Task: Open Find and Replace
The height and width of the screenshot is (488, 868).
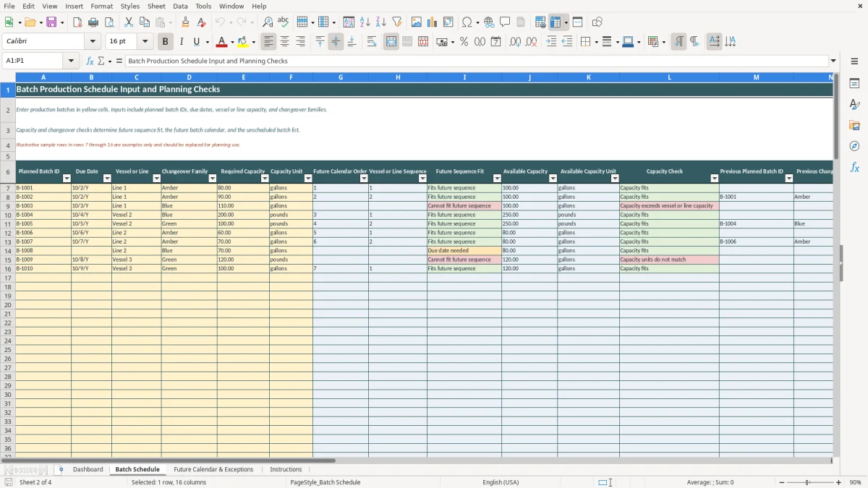Action: click(268, 22)
